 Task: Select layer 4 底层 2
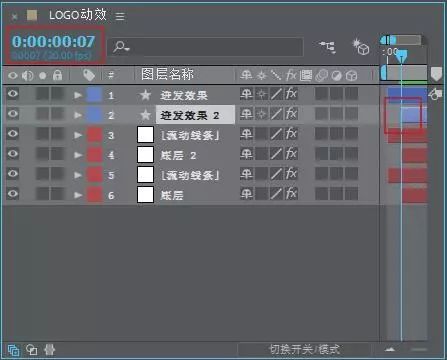click(178, 155)
